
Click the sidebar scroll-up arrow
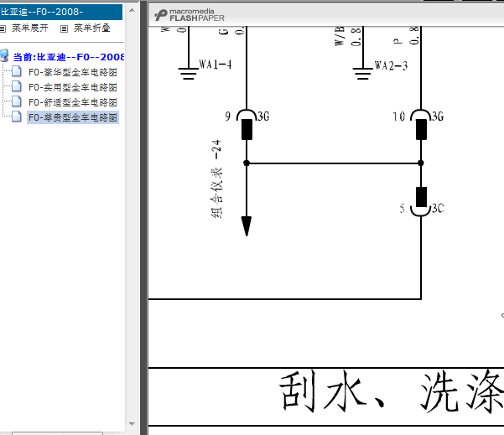click(x=132, y=10)
